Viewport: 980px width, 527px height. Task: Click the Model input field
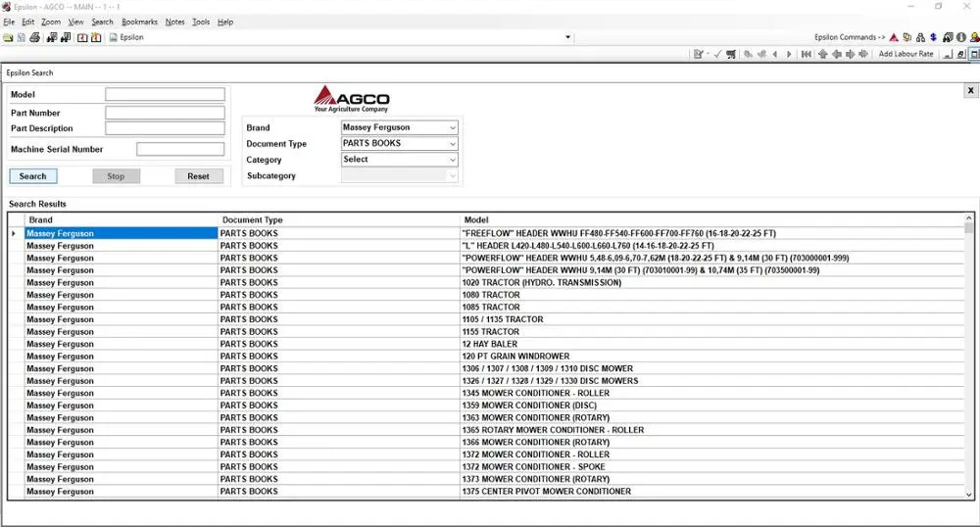[x=165, y=94]
